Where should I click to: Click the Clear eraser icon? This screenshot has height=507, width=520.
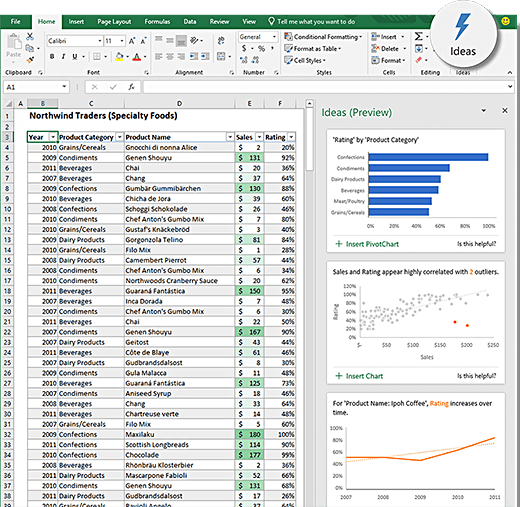click(419, 60)
